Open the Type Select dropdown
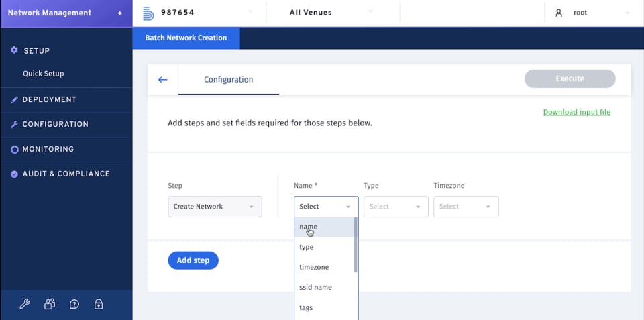 (x=396, y=207)
